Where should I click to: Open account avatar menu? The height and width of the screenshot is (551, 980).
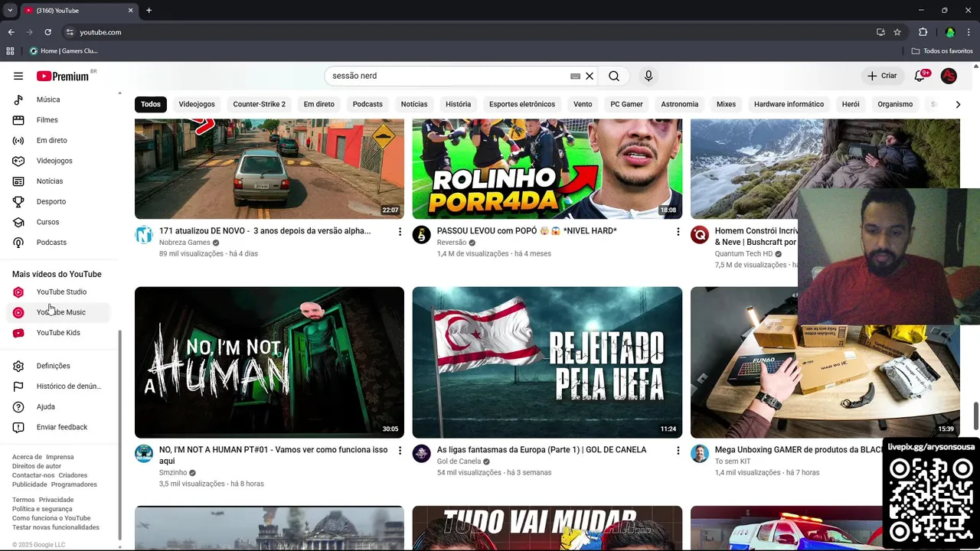click(x=949, y=76)
